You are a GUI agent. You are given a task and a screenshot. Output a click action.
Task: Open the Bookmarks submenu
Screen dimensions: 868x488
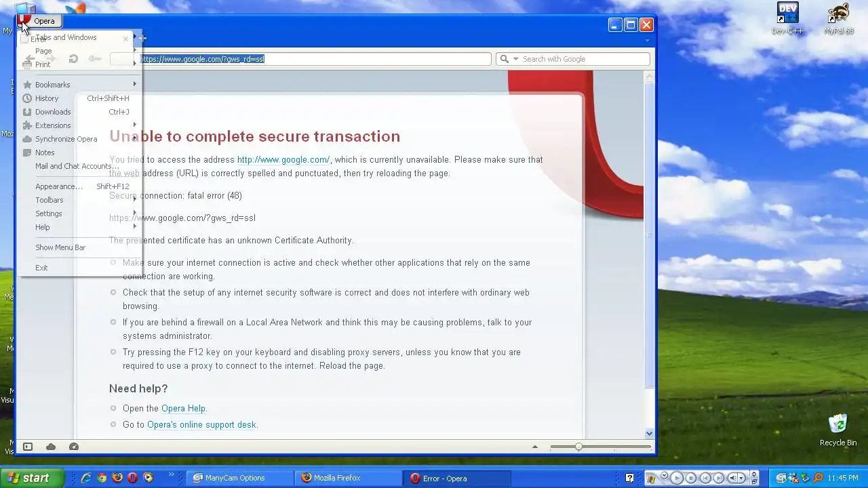79,85
